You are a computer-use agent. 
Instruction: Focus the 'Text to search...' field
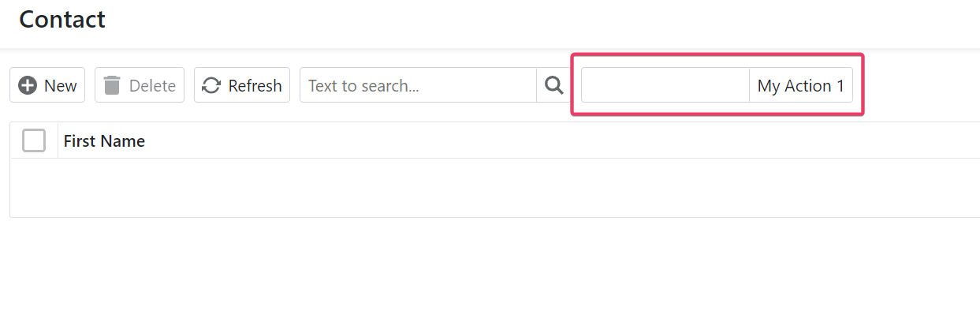click(x=418, y=85)
